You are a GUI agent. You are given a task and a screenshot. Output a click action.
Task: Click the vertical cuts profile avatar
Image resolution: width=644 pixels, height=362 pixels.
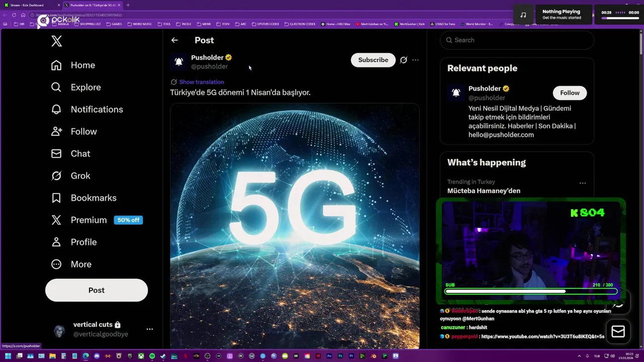[59, 330]
